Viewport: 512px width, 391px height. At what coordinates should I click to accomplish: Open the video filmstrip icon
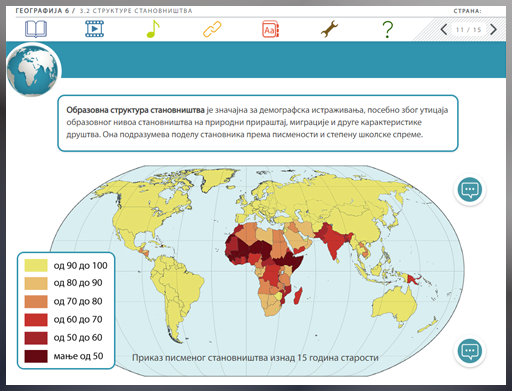[x=95, y=29]
